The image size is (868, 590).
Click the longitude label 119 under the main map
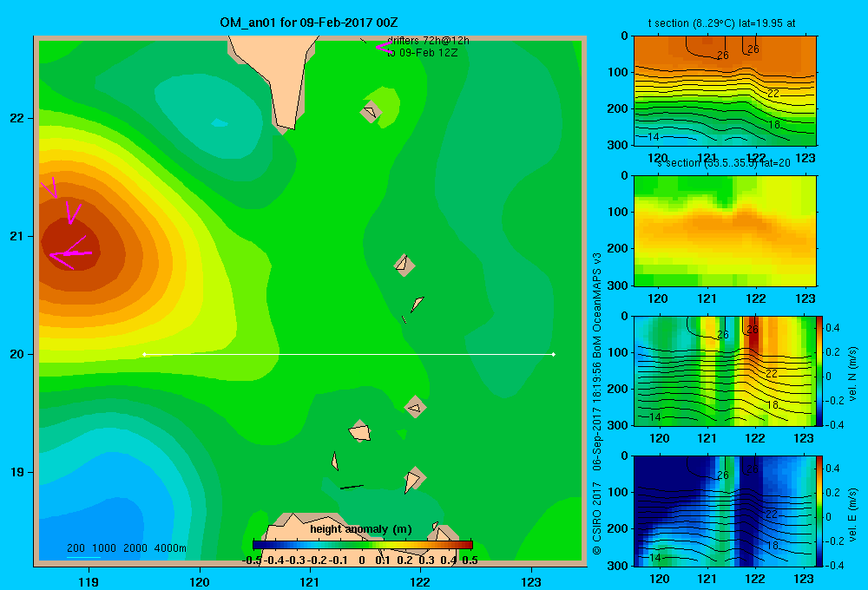coord(89,581)
